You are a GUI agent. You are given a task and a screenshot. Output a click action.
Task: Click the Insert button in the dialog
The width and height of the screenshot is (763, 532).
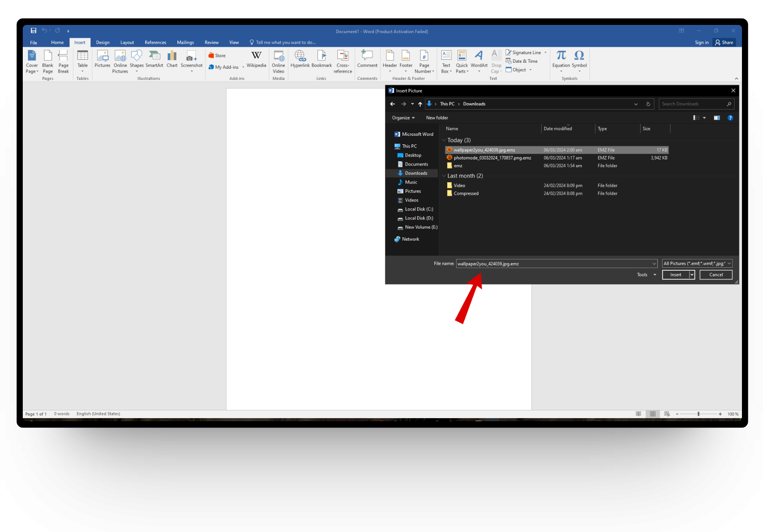tap(676, 275)
